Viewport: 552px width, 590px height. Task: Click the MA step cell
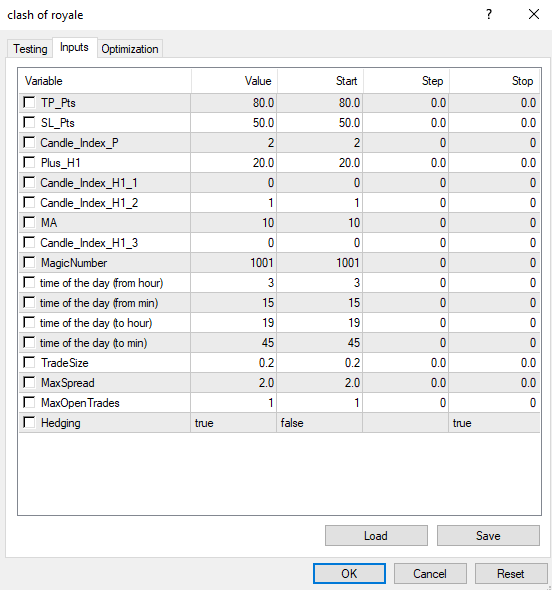[x=406, y=223]
